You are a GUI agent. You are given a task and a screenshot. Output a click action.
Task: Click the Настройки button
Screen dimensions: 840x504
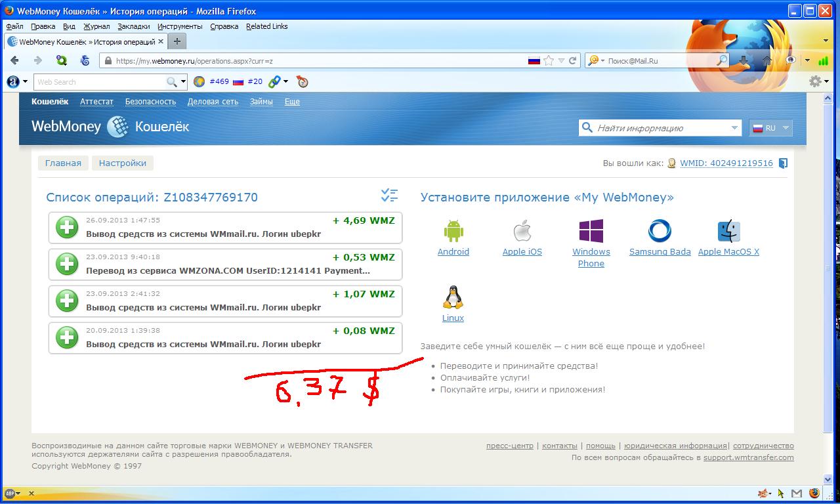[123, 163]
